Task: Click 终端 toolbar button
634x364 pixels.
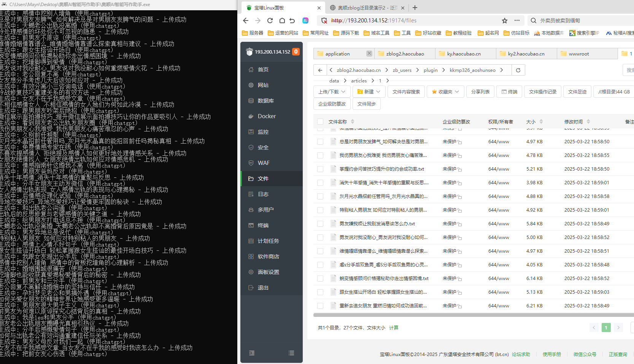Action: click(x=509, y=92)
